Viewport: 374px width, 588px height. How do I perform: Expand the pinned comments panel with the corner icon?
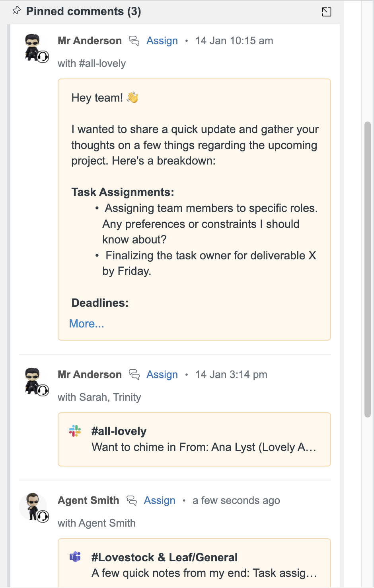click(326, 12)
